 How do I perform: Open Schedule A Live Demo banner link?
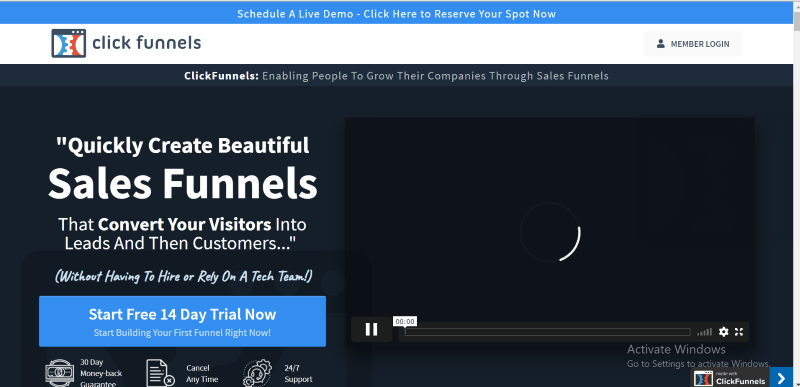(396, 14)
